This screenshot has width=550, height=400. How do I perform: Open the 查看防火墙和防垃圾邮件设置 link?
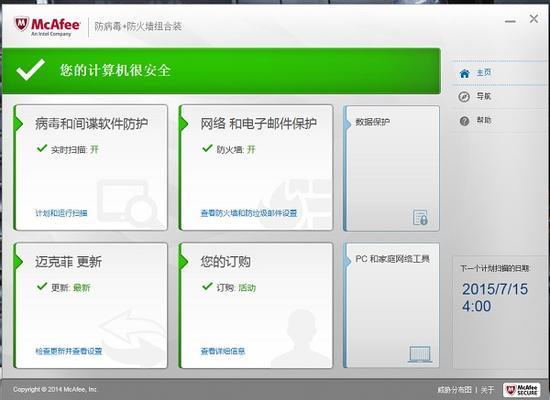click(249, 213)
